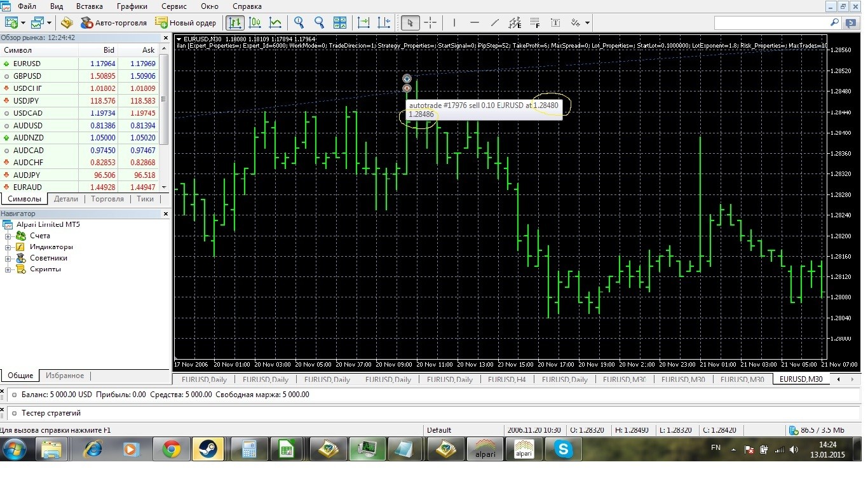Toggle chart shift from right edge
868x488 pixels.
384,23
